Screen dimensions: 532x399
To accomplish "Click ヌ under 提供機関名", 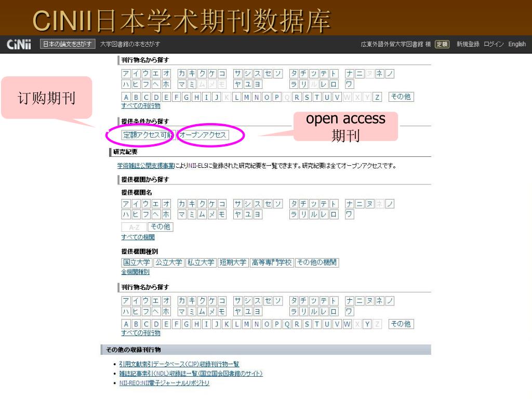I will [x=369, y=204].
